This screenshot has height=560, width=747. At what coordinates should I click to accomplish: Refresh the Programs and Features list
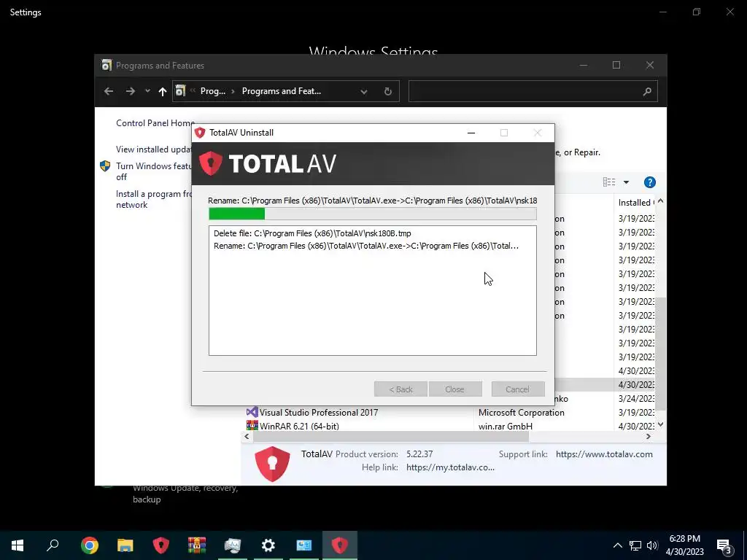click(388, 91)
